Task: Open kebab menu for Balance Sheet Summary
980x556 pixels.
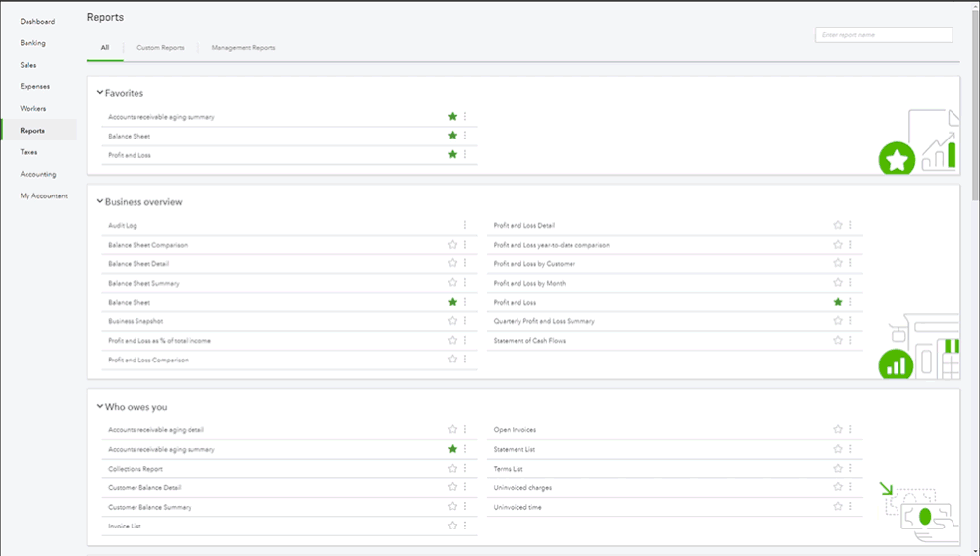Action: click(x=465, y=283)
